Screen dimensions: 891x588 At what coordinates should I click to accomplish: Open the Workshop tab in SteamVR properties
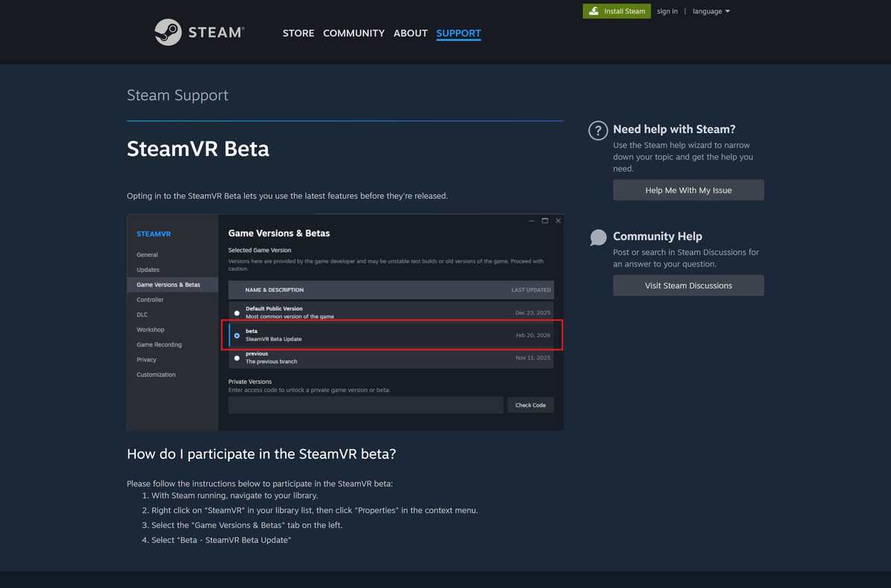click(x=151, y=330)
